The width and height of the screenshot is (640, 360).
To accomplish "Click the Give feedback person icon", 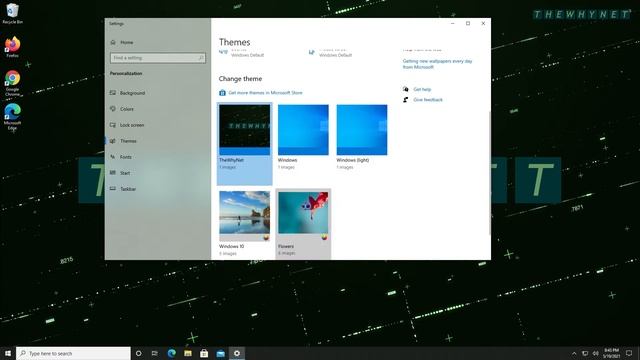I will click(x=406, y=100).
